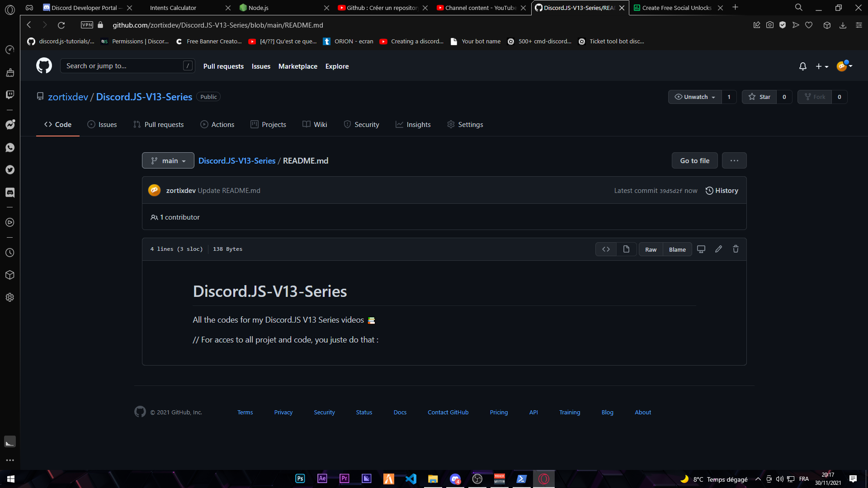Open Photoshop from the taskbar
The height and width of the screenshot is (488, 868).
click(300, 479)
